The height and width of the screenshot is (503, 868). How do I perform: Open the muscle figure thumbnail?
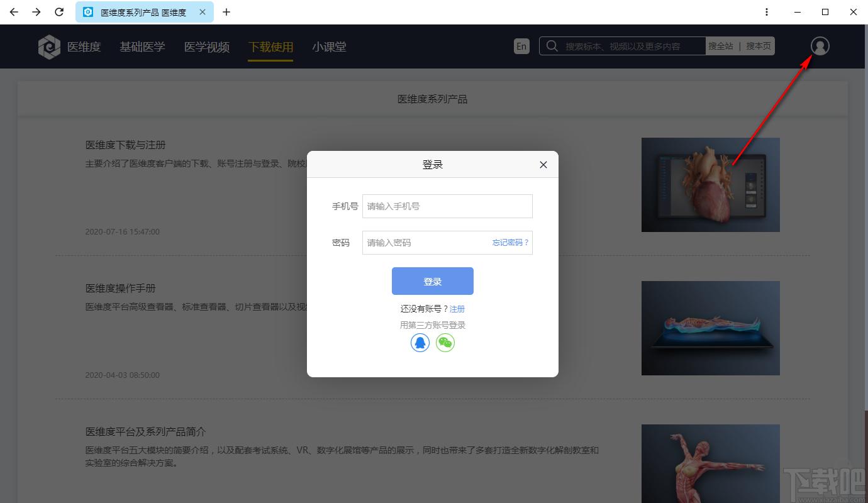711,463
